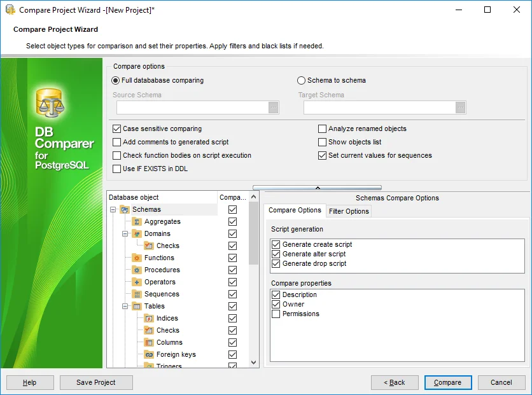Click the Procedures icon in object tree
The width and height of the screenshot is (532, 395).
click(x=137, y=270)
